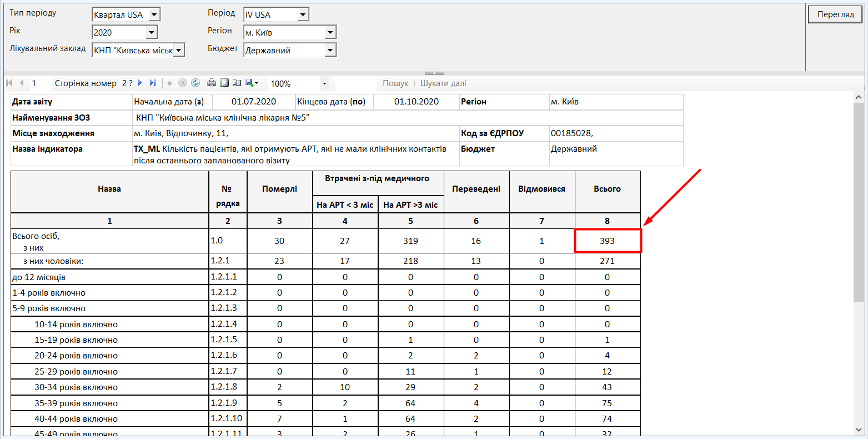
Task: Go to the previous report page
Action: [x=22, y=83]
